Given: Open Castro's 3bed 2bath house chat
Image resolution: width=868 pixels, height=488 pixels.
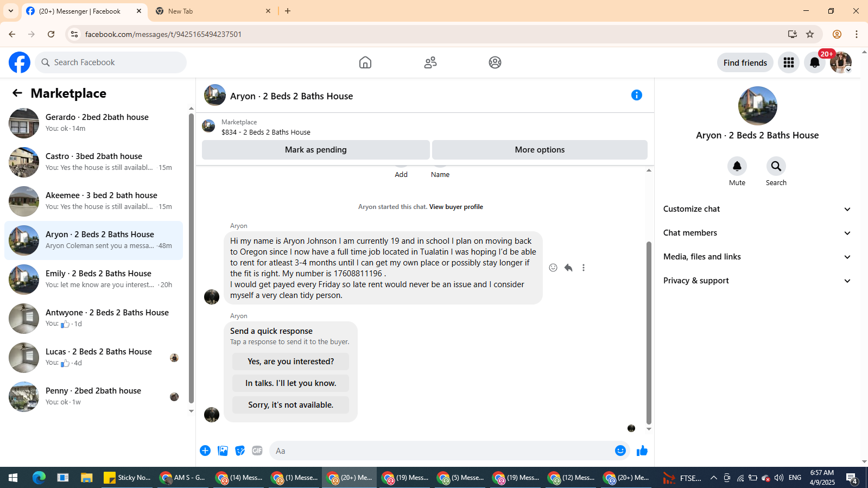Looking at the screenshot, I should tap(94, 162).
